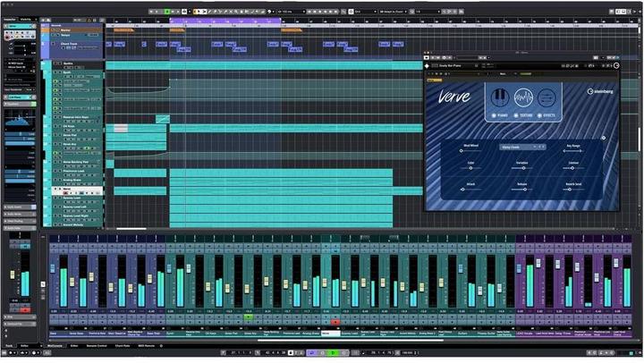Switch to the Inspector tab
Image resolution: width=644 pixels, height=363 pixels.
point(10,20)
